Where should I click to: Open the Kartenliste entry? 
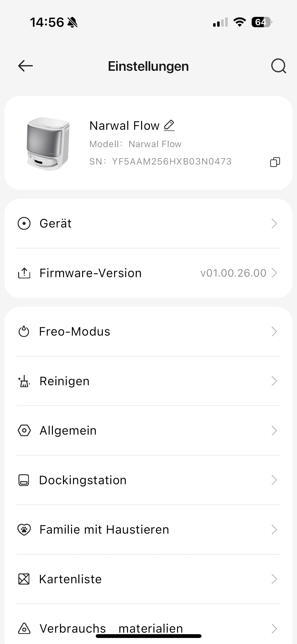click(71, 579)
